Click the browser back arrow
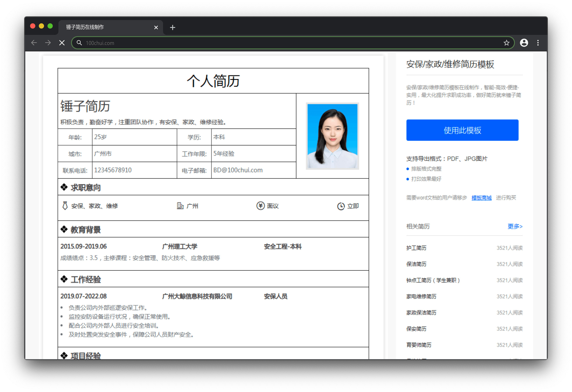The width and height of the screenshot is (572, 392). click(x=34, y=43)
